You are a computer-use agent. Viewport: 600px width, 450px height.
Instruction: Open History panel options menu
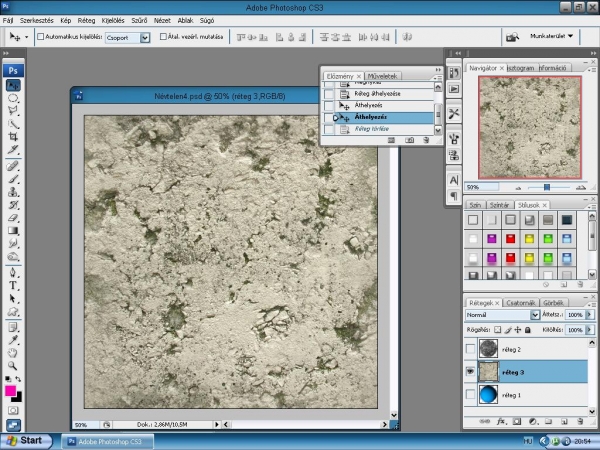pyautogui.click(x=438, y=77)
